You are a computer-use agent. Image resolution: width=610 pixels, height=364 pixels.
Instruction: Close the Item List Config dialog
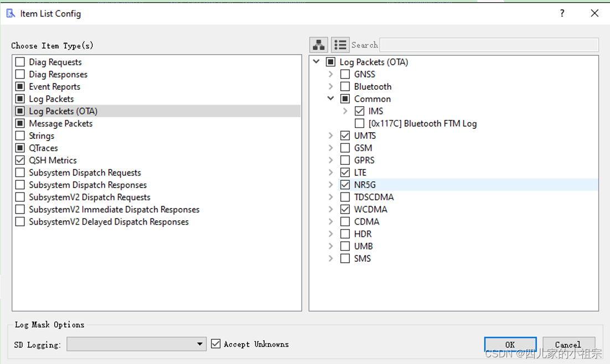click(x=595, y=13)
